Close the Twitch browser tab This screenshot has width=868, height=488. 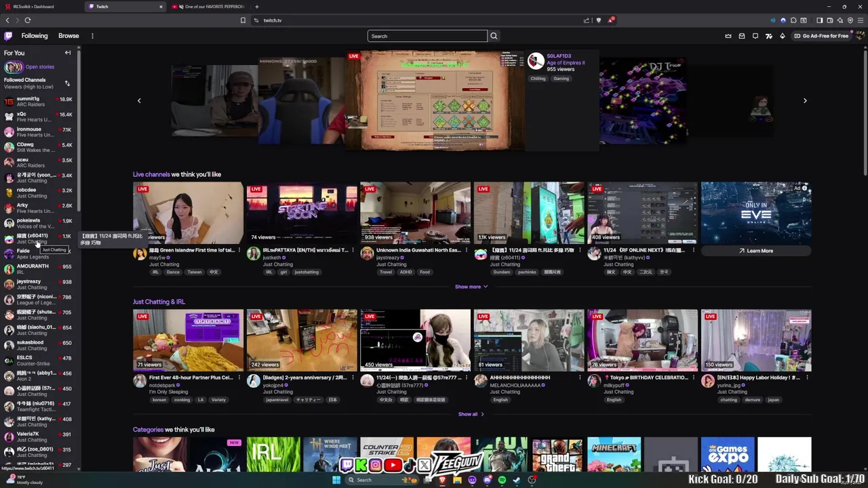tap(161, 7)
